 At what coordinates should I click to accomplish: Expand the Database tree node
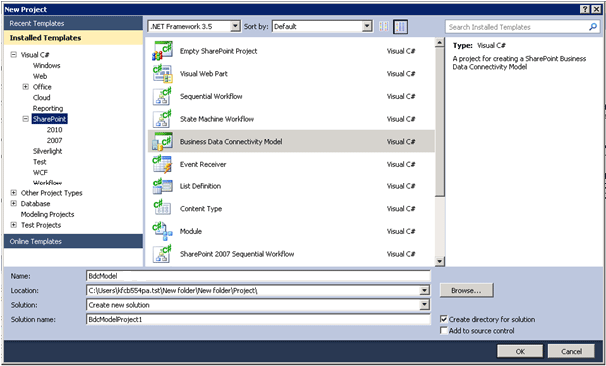click(14, 203)
